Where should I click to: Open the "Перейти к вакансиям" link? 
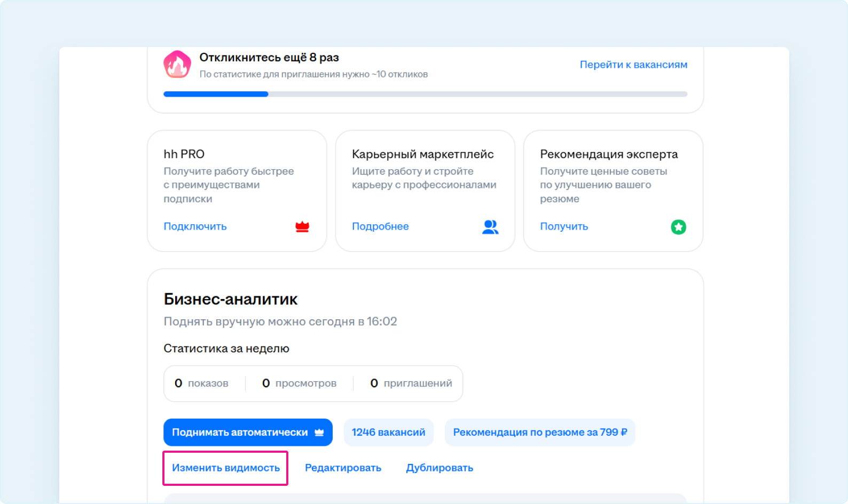coord(633,65)
